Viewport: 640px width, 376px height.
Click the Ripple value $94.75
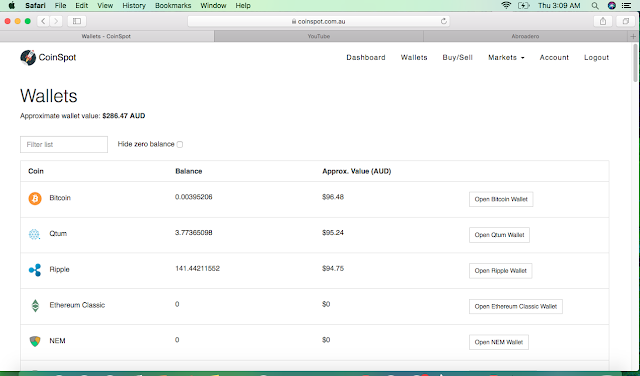click(x=333, y=269)
